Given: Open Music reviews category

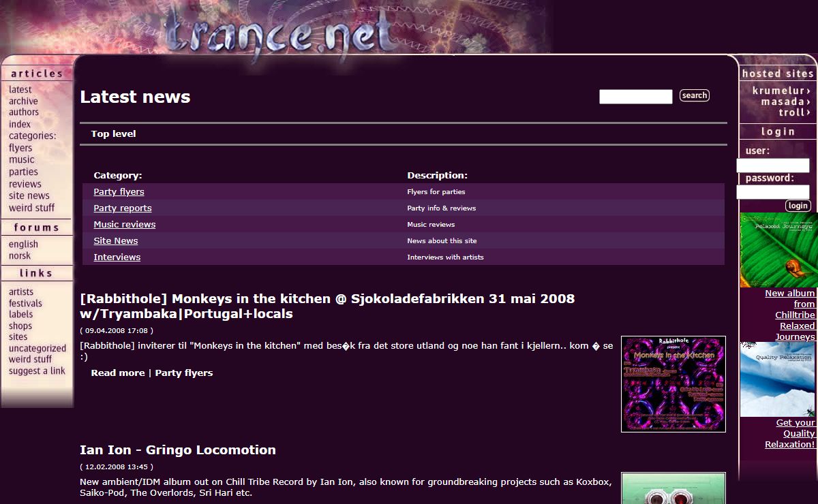Looking at the screenshot, I should click(x=124, y=224).
